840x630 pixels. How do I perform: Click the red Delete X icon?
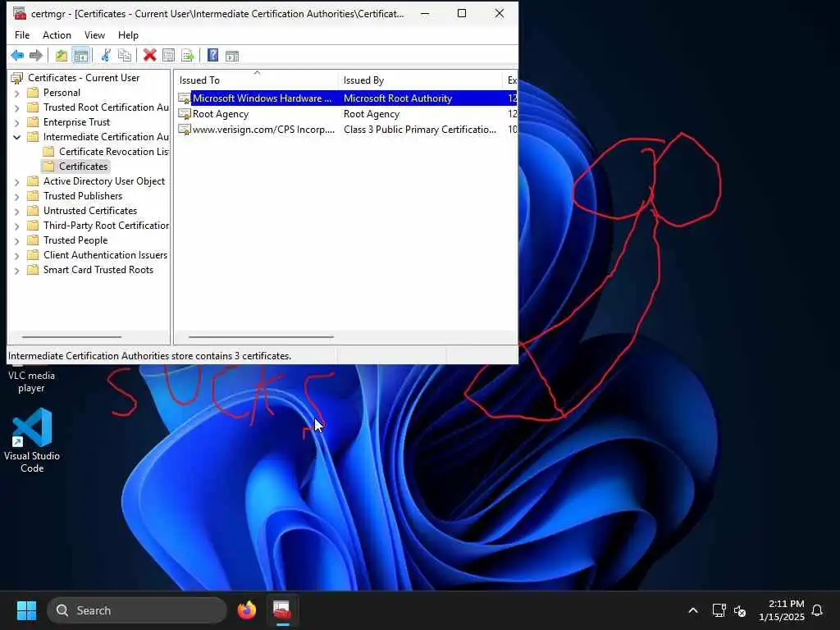pyautogui.click(x=149, y=55)
